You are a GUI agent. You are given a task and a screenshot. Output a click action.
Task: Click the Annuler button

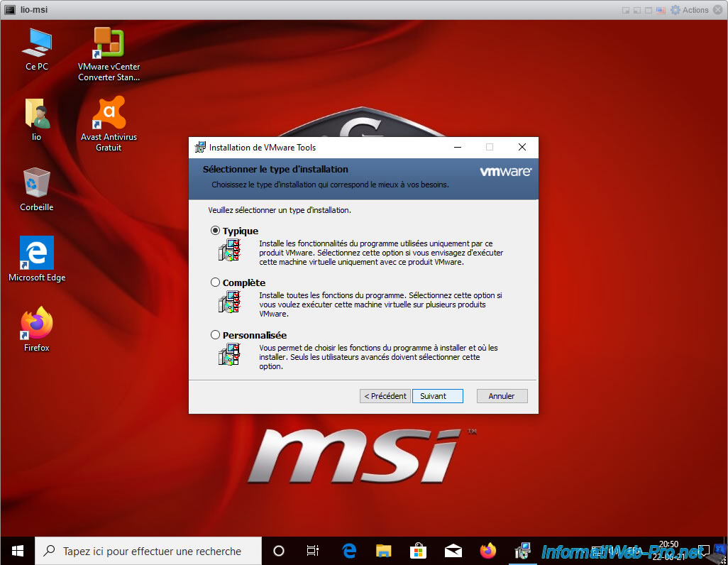502,396
